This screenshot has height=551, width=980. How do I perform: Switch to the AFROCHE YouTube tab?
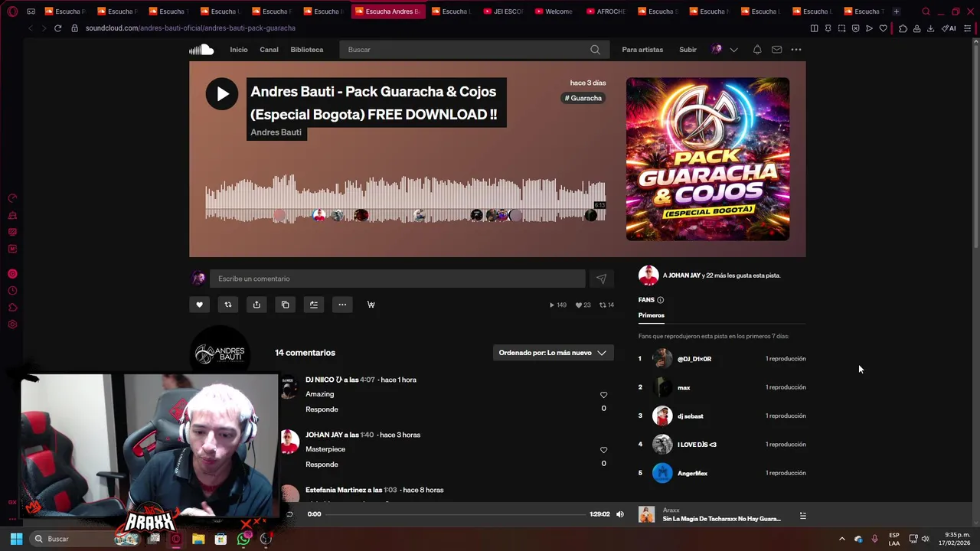tap(606, 11)
